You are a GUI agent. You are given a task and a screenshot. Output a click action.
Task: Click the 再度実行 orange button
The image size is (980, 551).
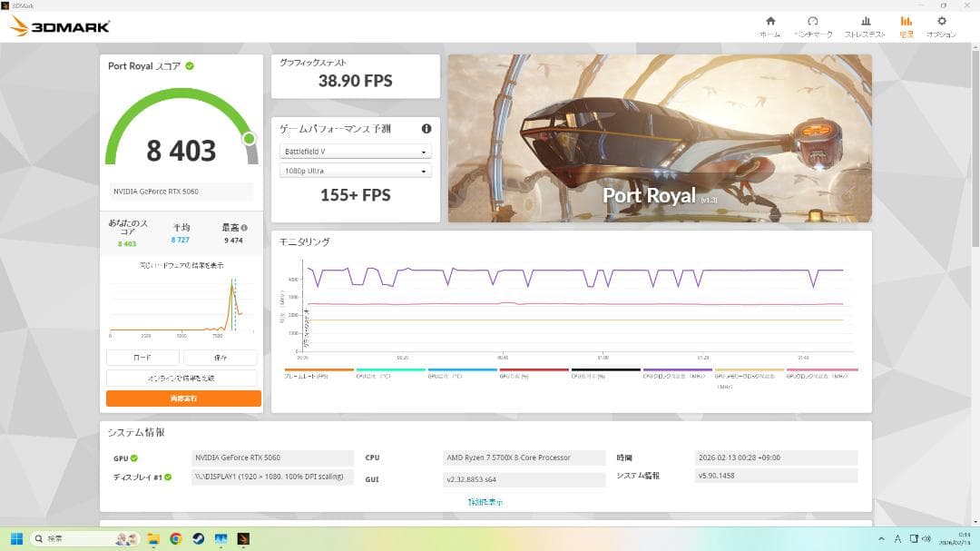coord(184,398)
